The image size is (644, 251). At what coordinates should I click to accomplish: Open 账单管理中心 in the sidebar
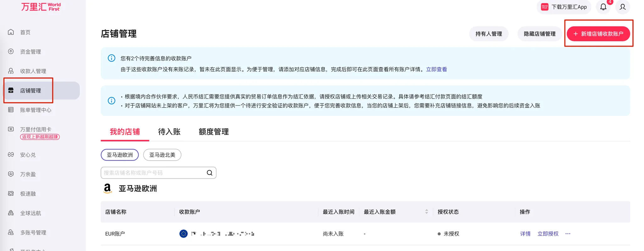click(36, 110)
